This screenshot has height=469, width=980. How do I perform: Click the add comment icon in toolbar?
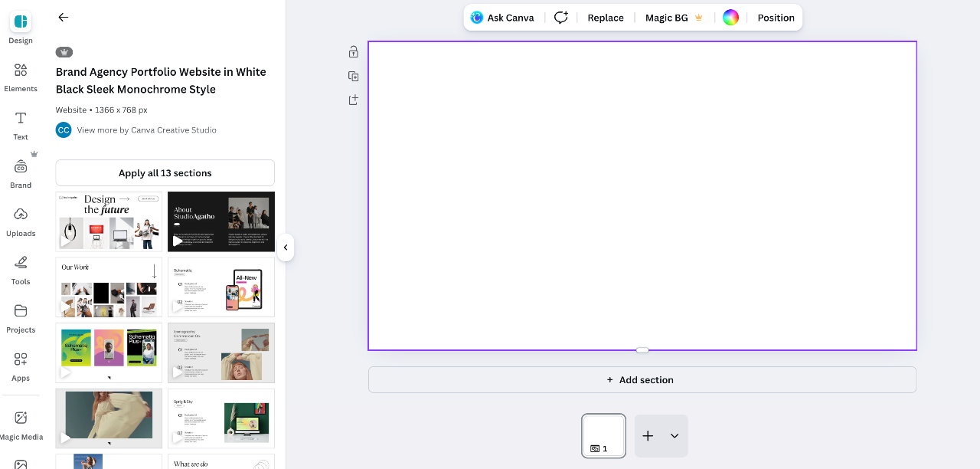561,18
